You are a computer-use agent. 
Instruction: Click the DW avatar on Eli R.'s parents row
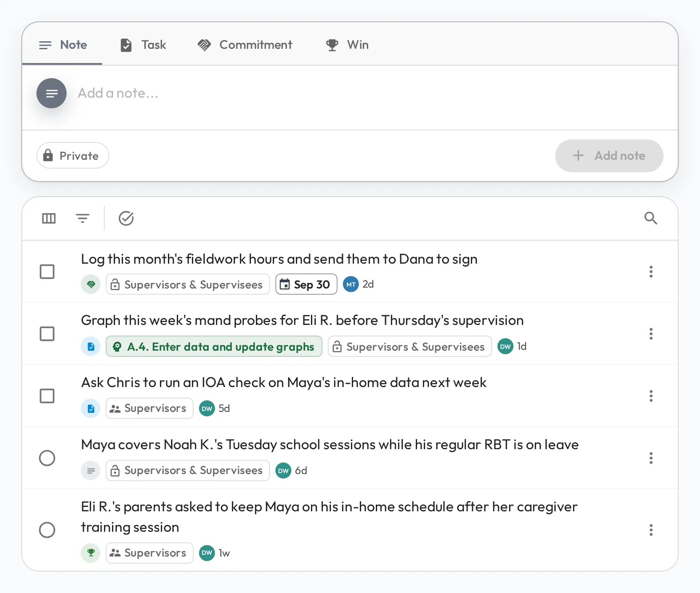click(207, 553)
